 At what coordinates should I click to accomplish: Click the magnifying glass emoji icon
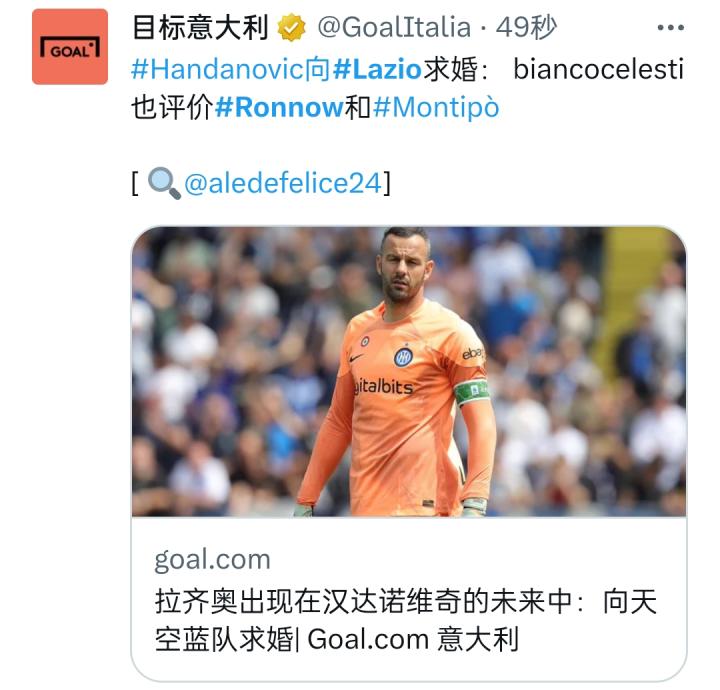164,183
